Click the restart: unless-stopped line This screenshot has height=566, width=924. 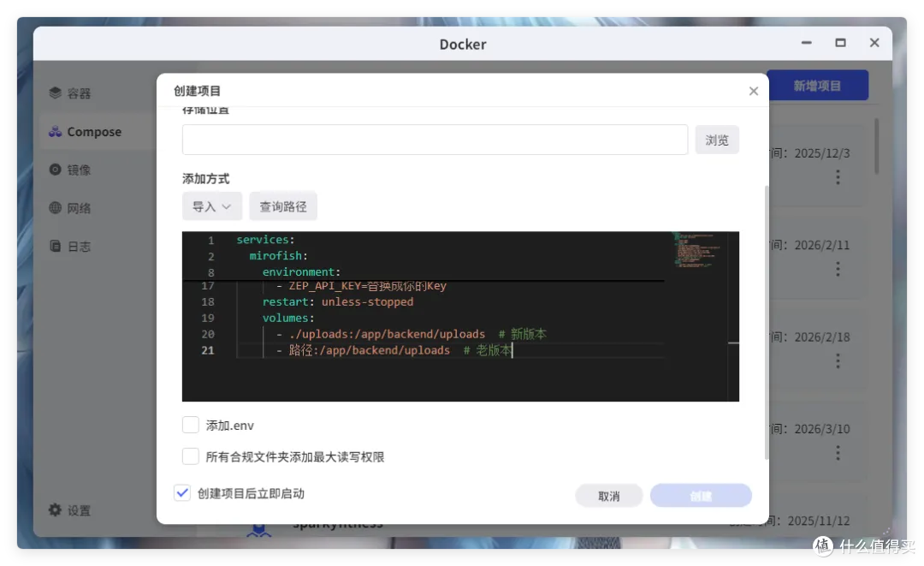point(338,302)
